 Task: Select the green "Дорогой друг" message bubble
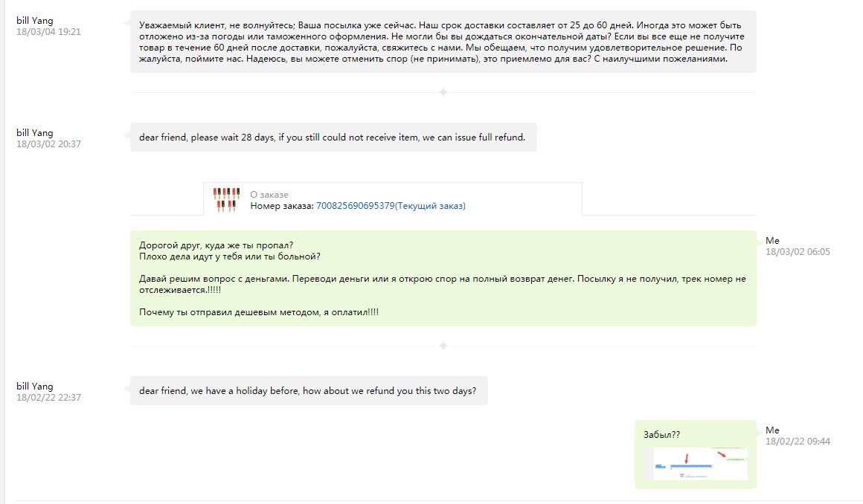(x=443, y=279)
